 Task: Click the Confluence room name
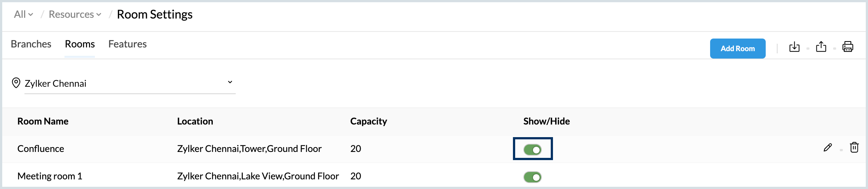(41, 149)
